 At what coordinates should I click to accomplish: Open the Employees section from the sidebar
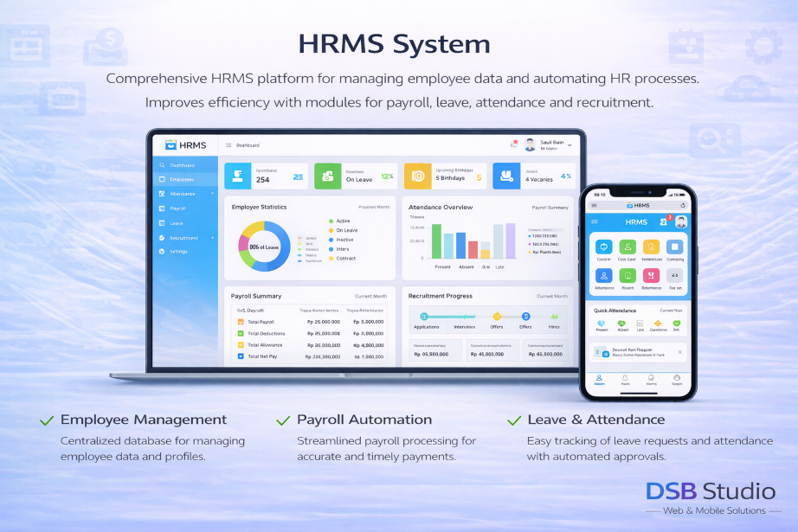183,179
